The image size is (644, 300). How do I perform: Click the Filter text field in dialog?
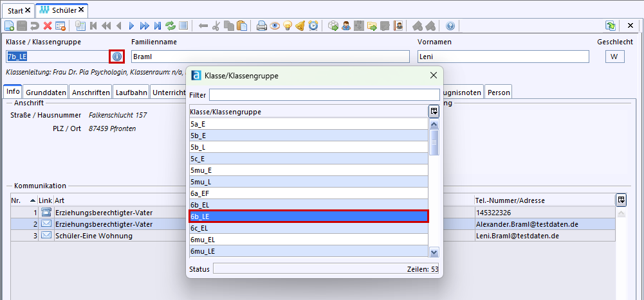pos(324,95)
